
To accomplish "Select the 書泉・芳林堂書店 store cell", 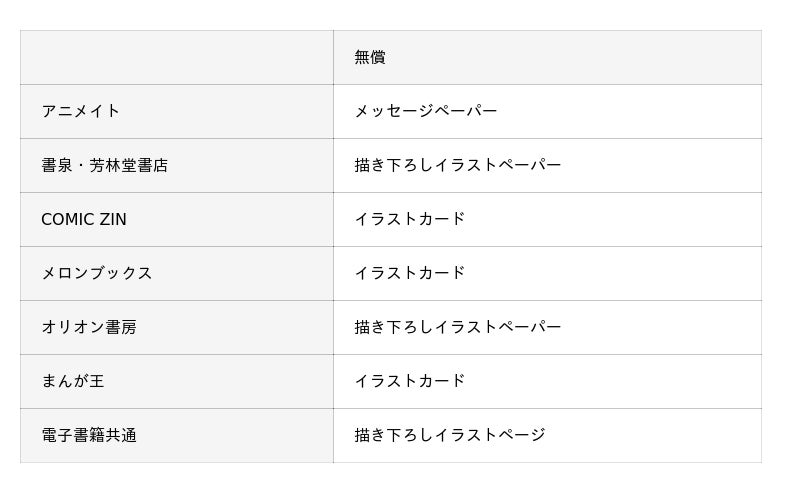I will (x=105, y=166).
